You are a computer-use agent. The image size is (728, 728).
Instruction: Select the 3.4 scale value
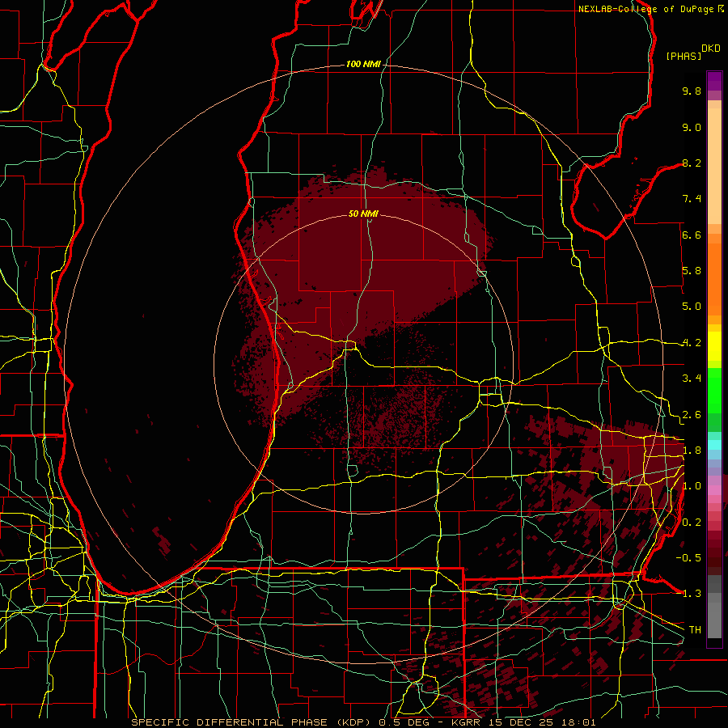[692, 379]
